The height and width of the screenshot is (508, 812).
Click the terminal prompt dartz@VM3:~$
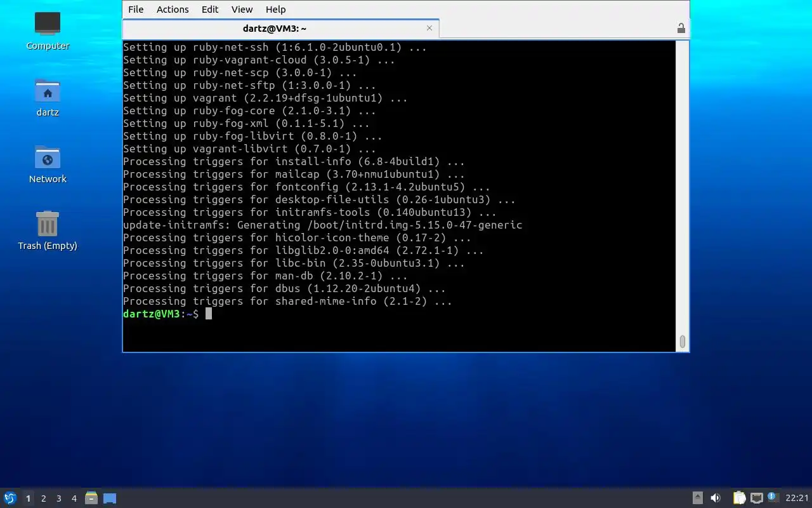click(x=160, y=314)
